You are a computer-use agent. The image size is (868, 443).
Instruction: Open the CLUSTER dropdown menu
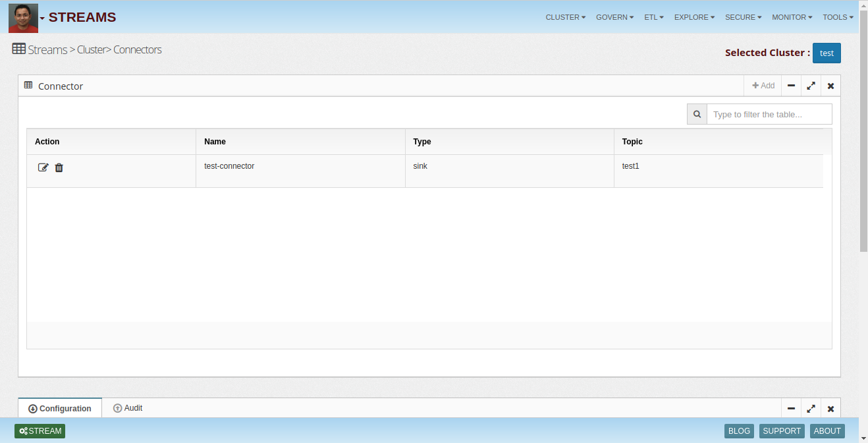565,17
